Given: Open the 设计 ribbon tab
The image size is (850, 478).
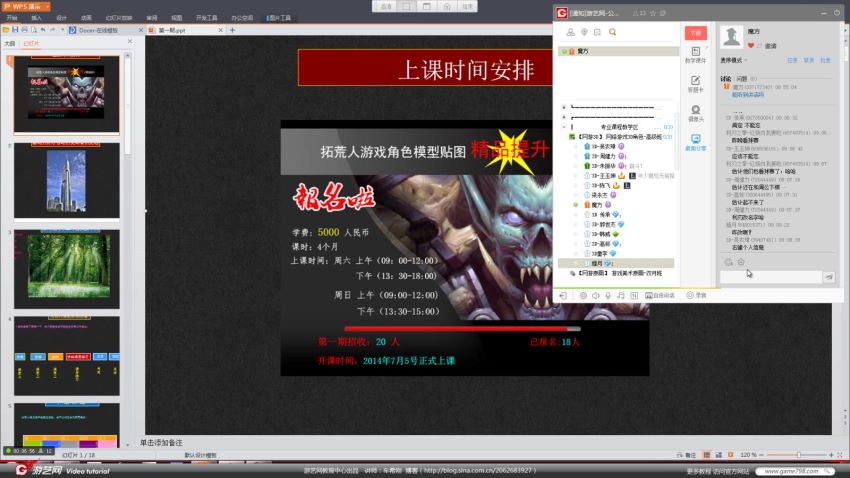Looking at the screenshot, I should [61, 18].
